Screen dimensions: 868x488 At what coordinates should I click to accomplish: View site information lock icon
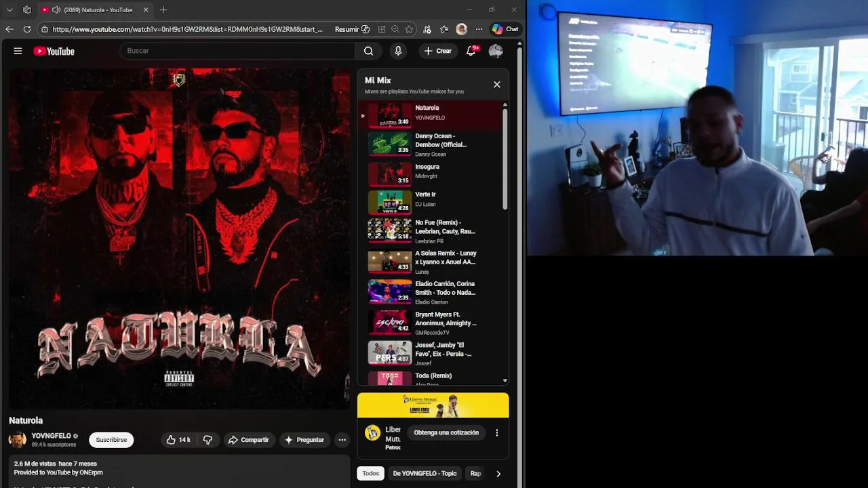(45, 29)
